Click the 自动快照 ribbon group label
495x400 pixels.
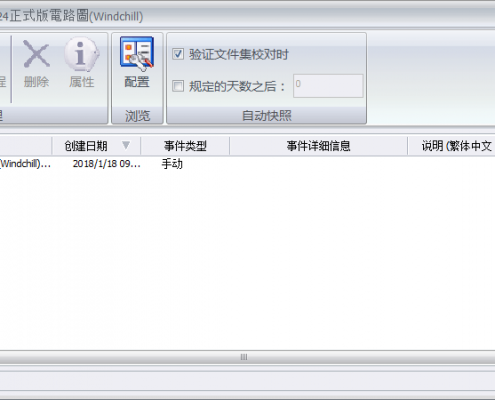coord(267,116)
